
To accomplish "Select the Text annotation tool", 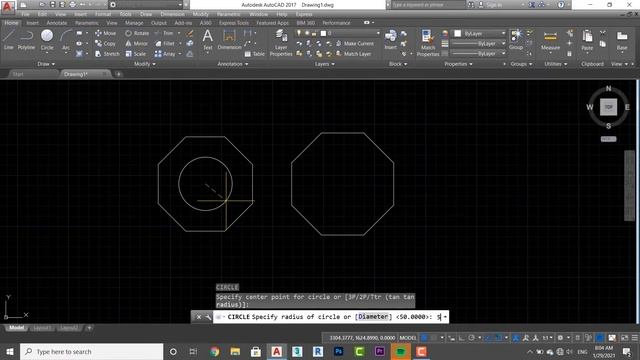I will click(208, 40).
